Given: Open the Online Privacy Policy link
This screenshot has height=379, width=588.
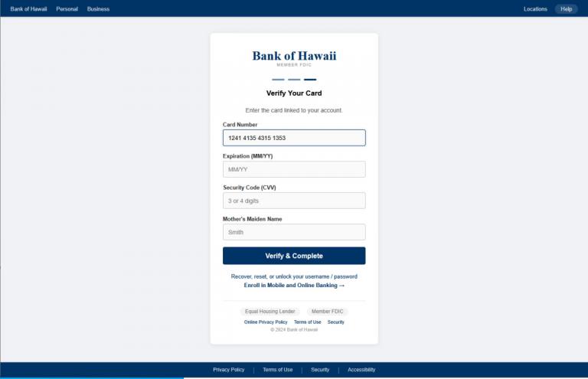Looking at the screenshot, I should 266,322.
